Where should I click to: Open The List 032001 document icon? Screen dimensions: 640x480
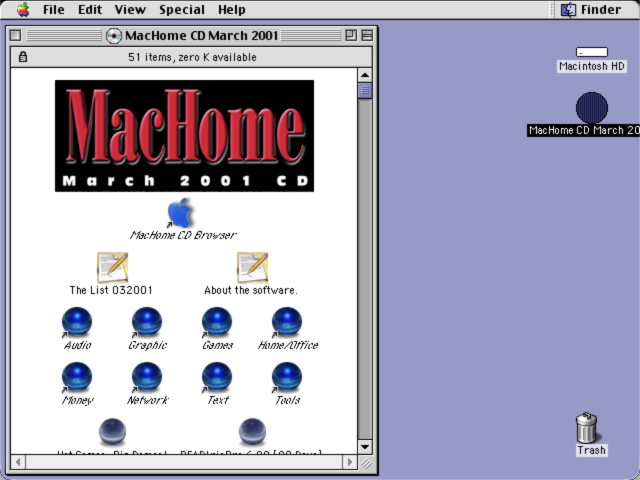coord(112,267)
